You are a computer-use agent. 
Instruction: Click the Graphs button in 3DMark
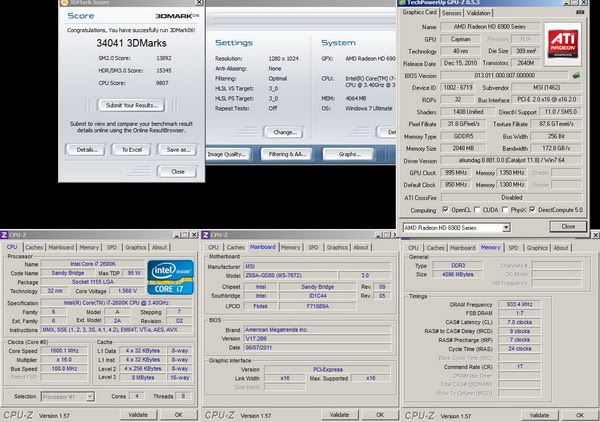349,154
